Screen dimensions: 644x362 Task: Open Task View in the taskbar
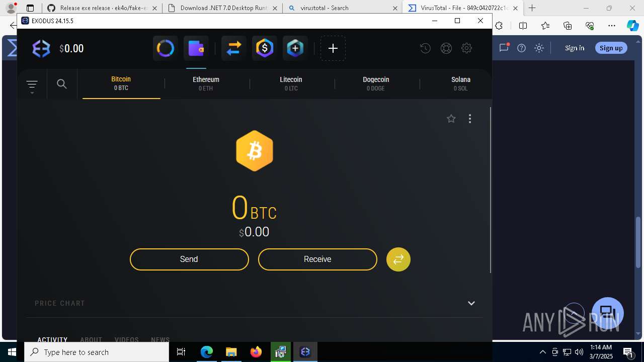point(182,352)
